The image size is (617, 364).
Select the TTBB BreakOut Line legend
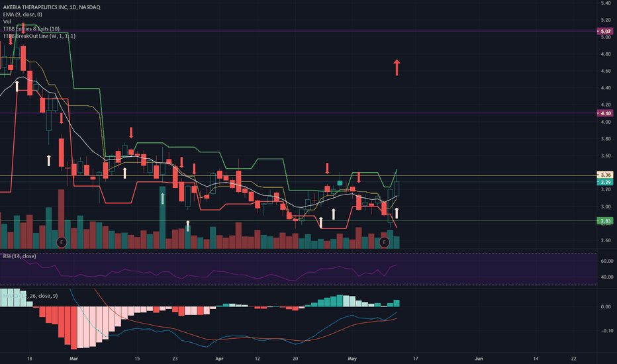39,36
